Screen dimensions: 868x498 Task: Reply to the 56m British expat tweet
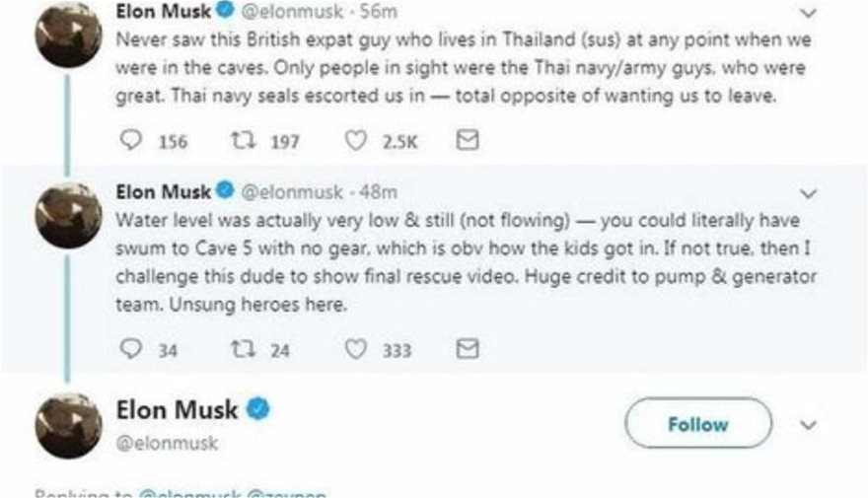[x=129, y=141]
